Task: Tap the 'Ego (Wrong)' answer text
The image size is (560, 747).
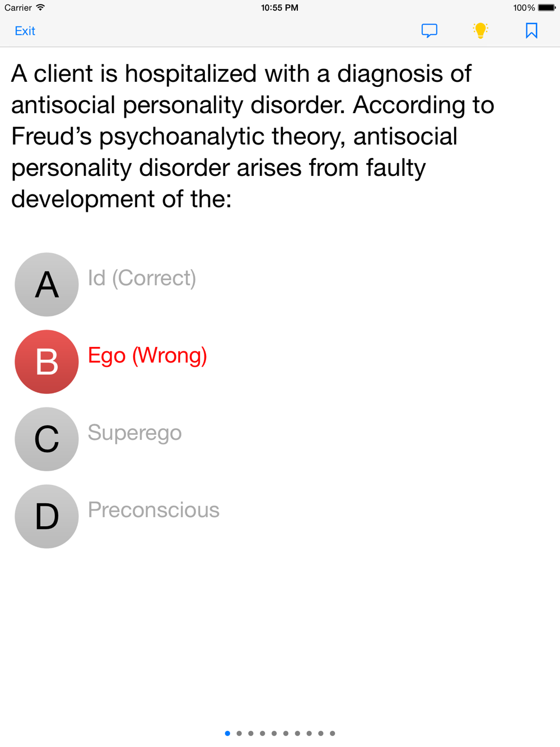Action: point(147,355)
